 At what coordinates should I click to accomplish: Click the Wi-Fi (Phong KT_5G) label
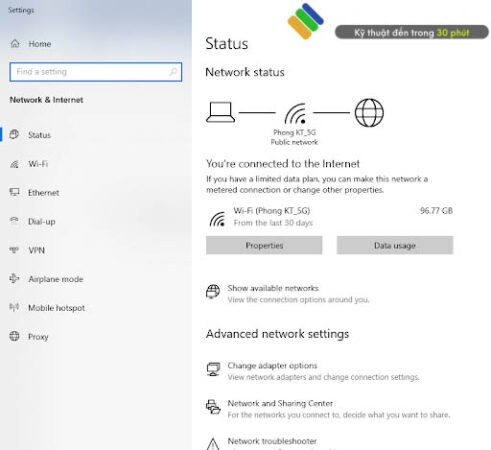click(272, 211)
